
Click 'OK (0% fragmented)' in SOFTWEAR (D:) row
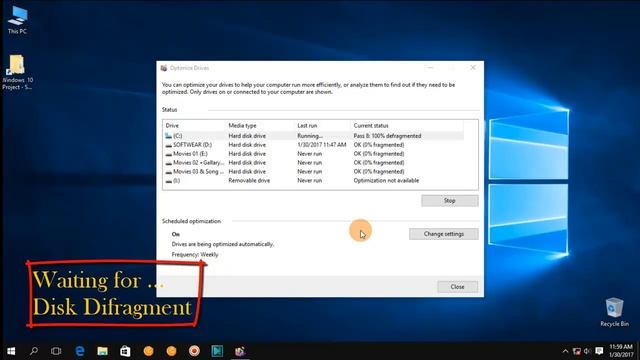[x=379, y=145]
